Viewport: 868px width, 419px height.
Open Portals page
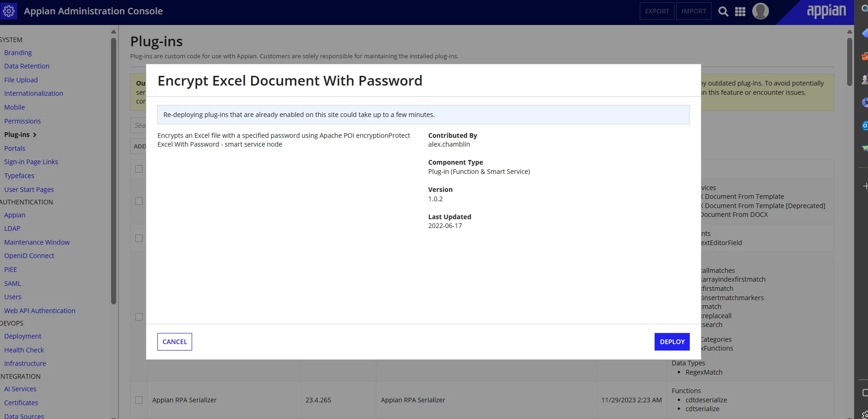click(15, 148)
